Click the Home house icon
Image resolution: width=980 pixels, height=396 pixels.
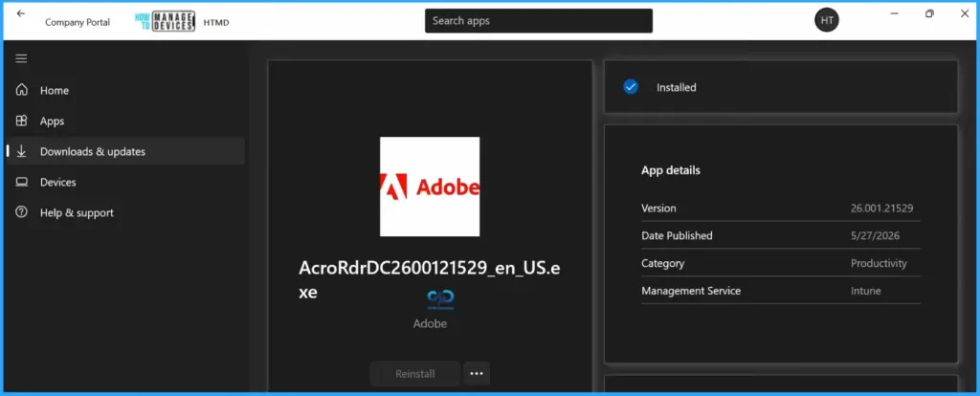[22, 90]
